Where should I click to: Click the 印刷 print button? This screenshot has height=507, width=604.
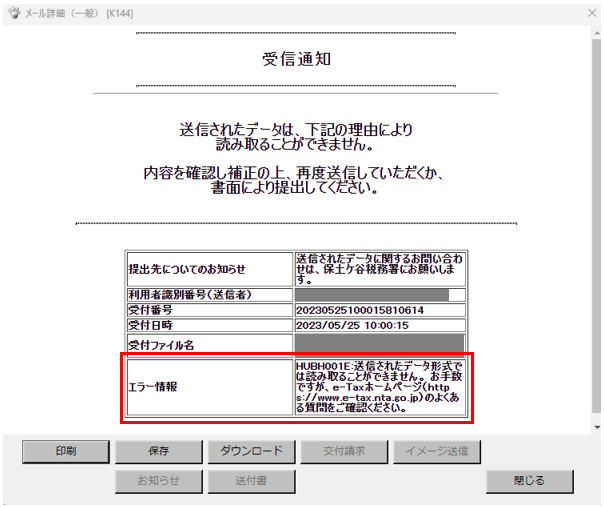tap(66, 451)
